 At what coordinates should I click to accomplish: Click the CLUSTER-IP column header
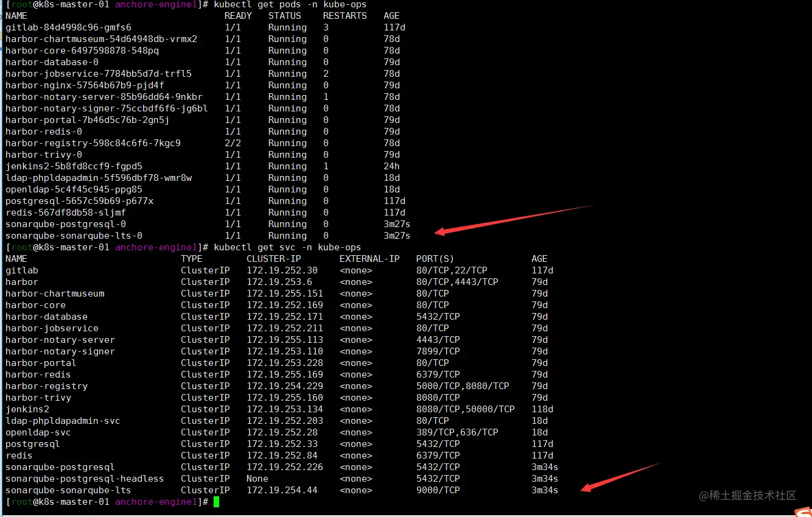pyautogui.click(x=274, y=259)
